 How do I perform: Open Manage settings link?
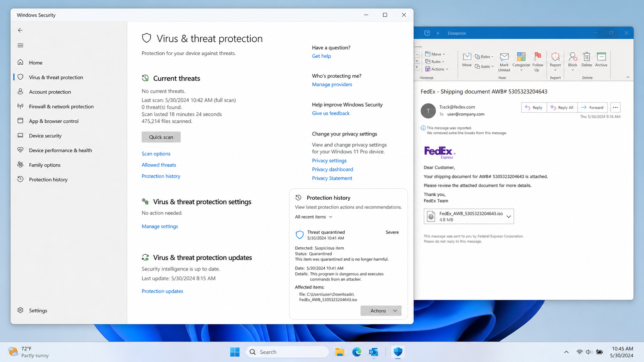click(x=160, y=226)
